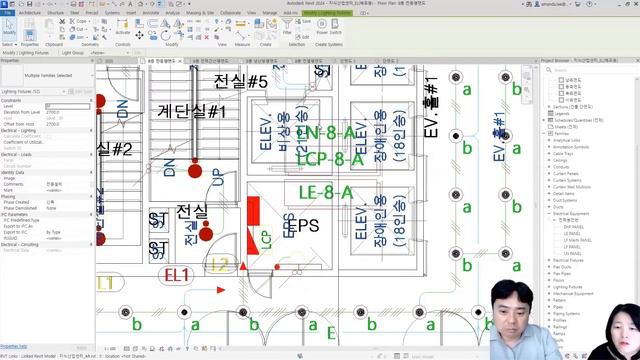
Task: Select LF MAIN PANEL in Project Browser
Action: click(x=578, y=240)
